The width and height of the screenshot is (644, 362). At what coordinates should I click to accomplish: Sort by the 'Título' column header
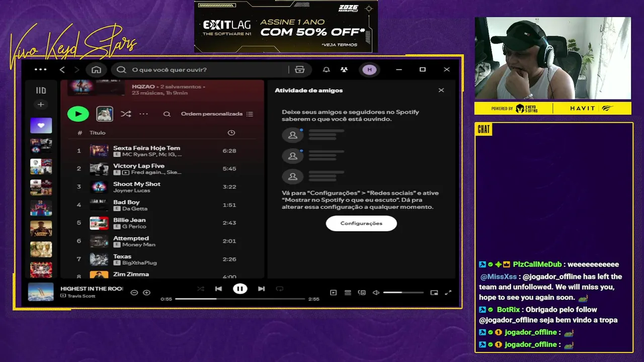(97, 133)
